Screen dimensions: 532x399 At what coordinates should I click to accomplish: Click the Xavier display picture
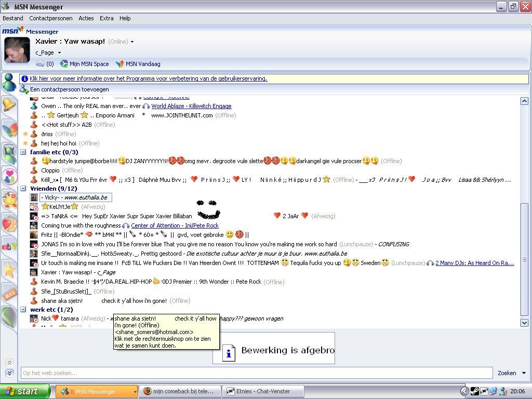(17, 50)
